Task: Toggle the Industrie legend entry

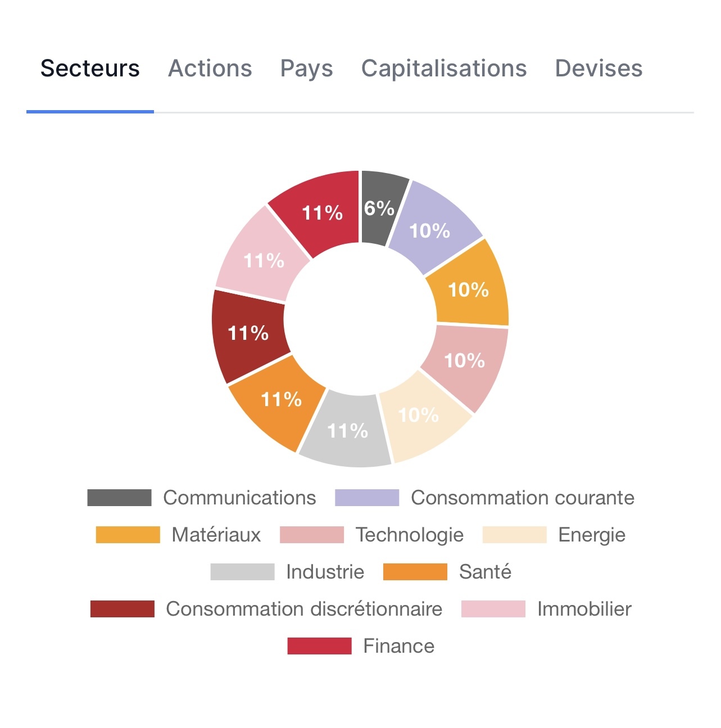Action: 325,572
